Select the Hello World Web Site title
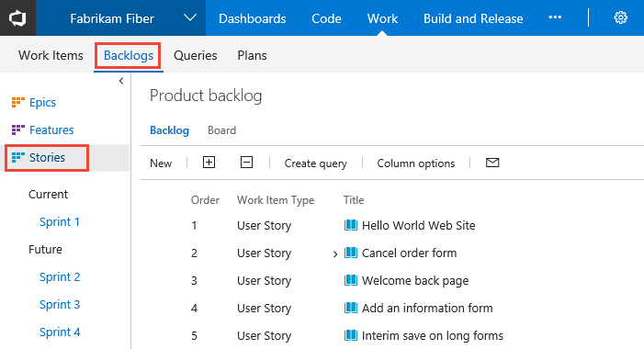 (419, 225)
